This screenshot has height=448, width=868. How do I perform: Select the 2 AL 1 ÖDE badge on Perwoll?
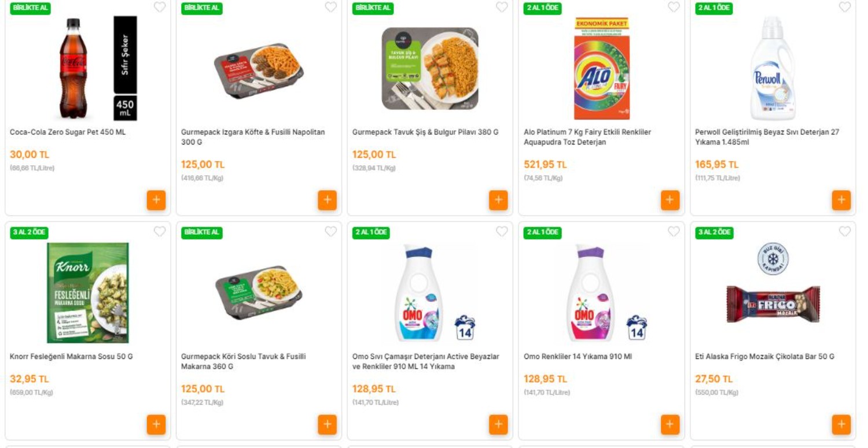coord(713,8)
